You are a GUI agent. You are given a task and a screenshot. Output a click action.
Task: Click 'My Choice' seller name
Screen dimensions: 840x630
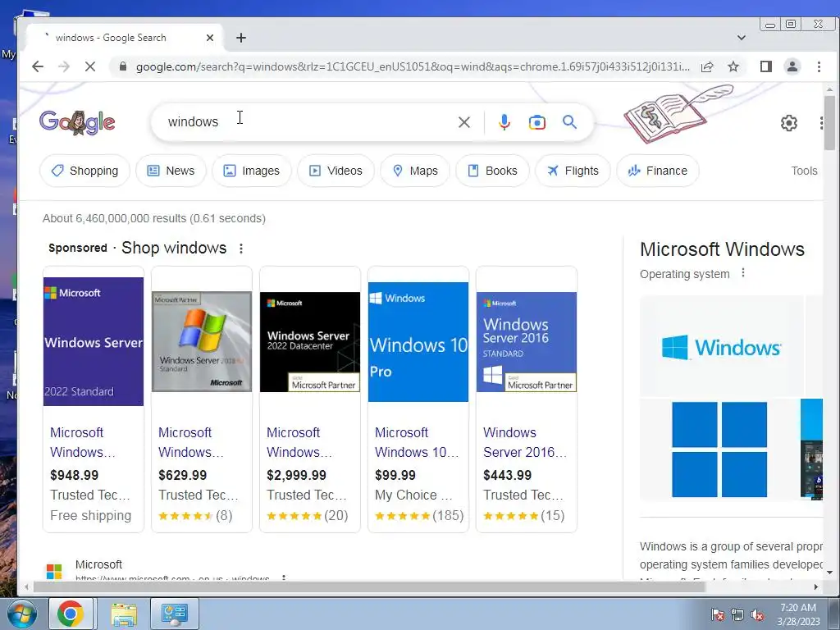click(x=413, y=495)
